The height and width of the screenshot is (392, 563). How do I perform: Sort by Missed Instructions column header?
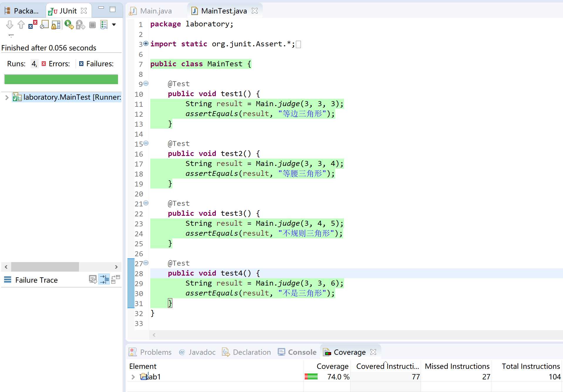click(x=456, y=366)
